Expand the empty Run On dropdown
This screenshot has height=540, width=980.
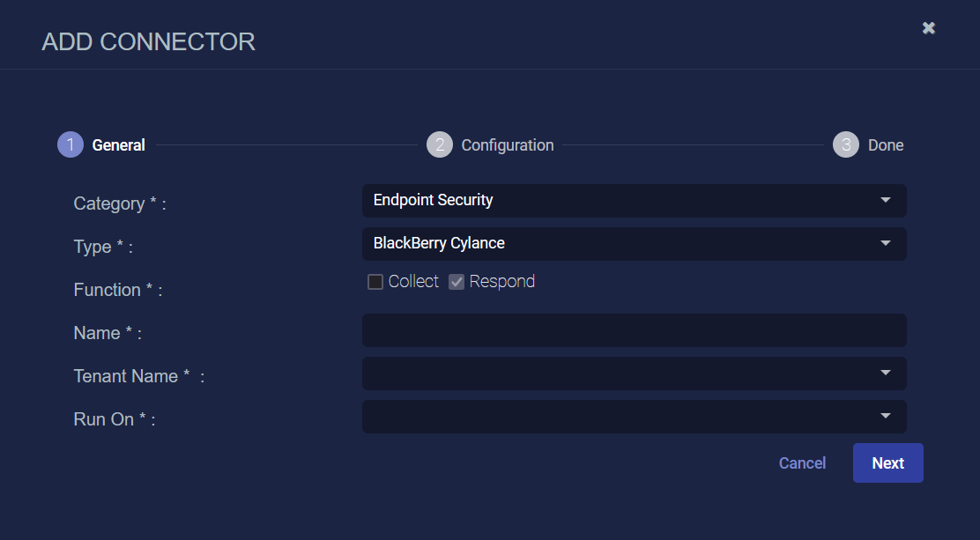[x=634, y=417]
